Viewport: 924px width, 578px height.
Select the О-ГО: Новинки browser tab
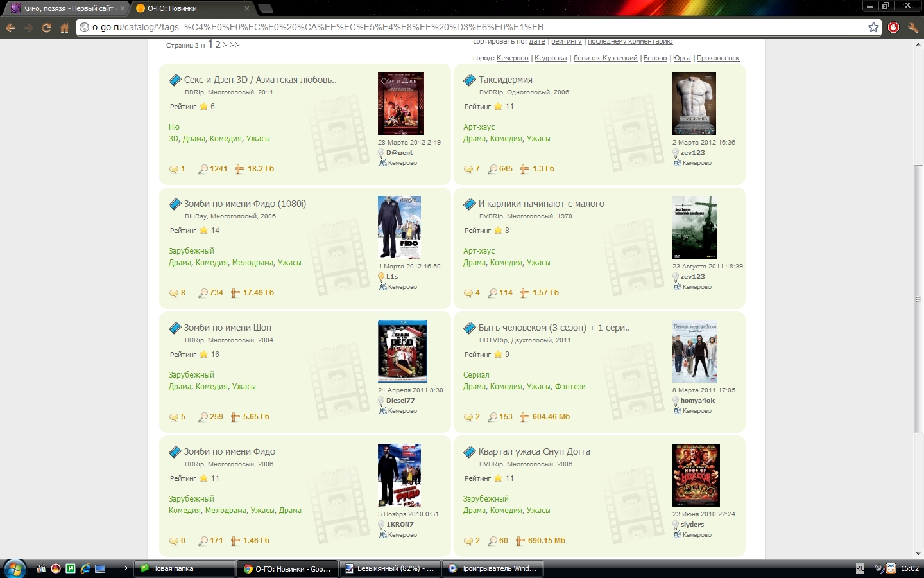[193, 8]
